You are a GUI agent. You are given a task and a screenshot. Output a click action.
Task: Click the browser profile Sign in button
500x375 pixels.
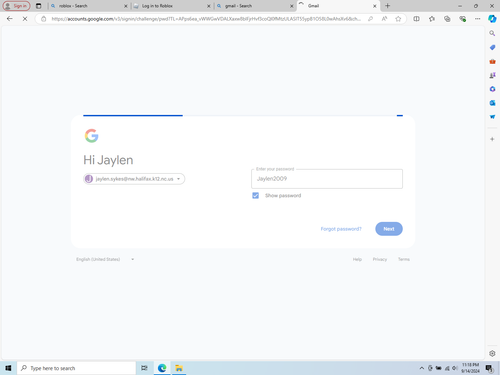[16, 6]
